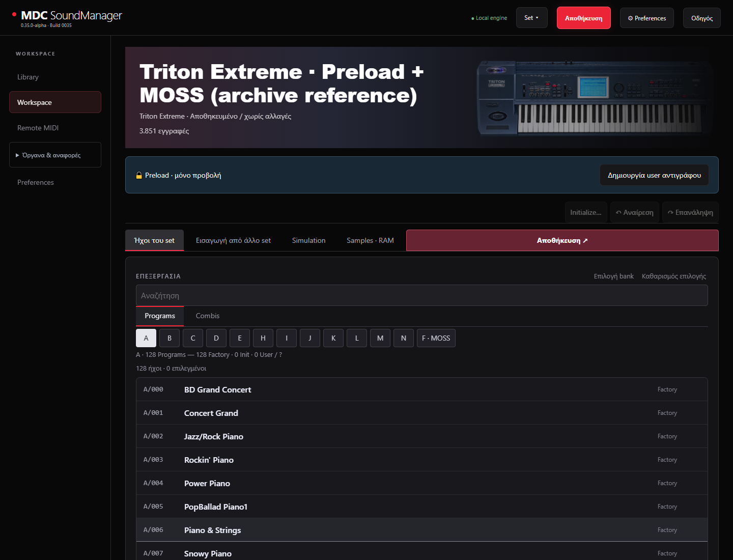
Task: Switch to the Combis tab
Action: (x=208, y=316)
